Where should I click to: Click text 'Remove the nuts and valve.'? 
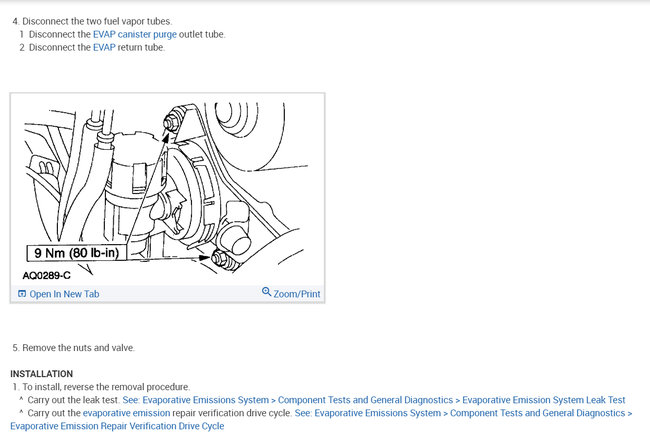click(78, 348)
